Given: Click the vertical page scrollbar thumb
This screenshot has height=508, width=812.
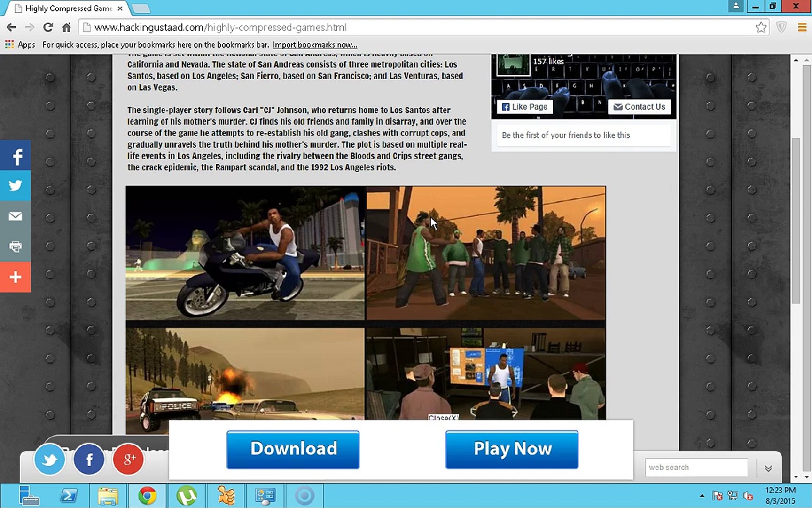Looking at the screenshot, I should [x=795, y=221].
